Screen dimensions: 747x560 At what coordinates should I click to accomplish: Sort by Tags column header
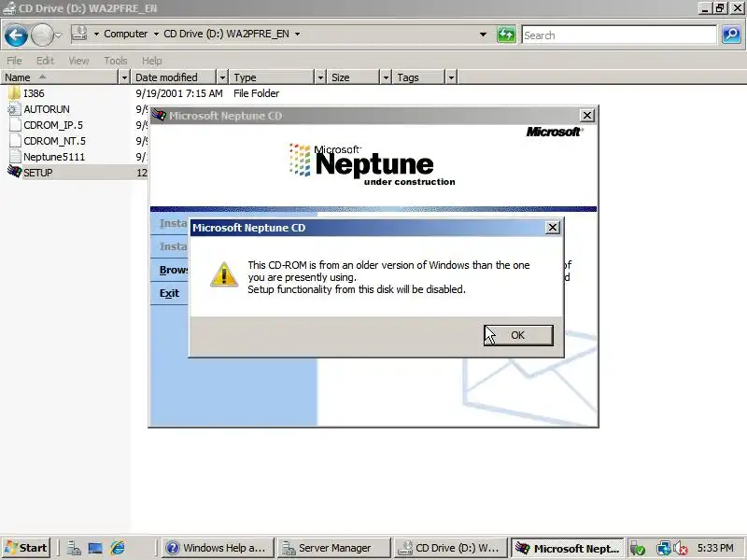point(419,77)
